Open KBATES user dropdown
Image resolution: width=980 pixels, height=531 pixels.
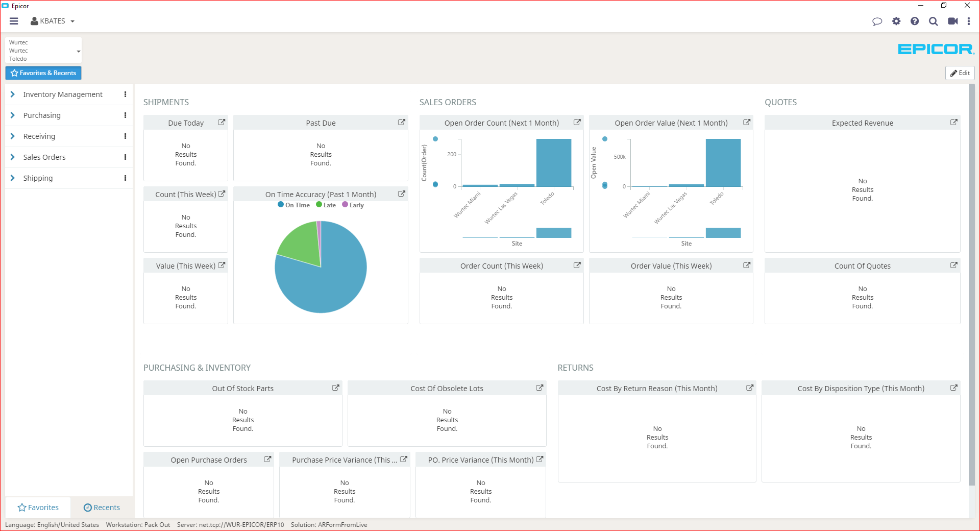tap(53, 21)
